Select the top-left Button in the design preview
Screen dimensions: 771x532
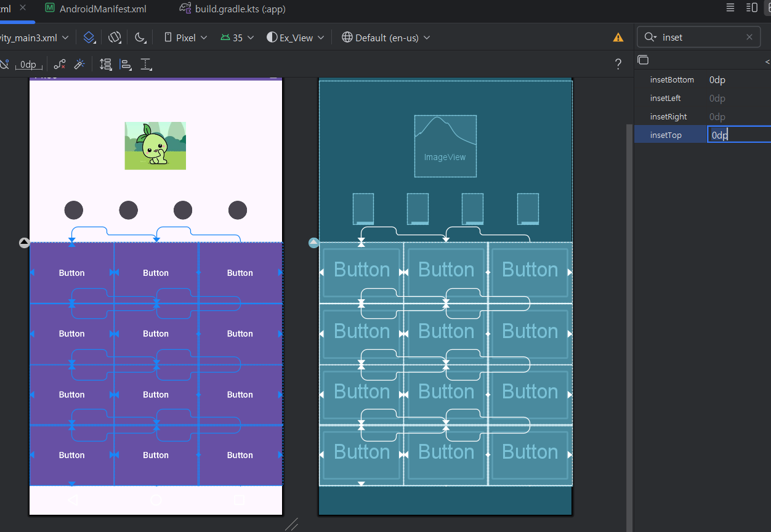pos(71,273)
